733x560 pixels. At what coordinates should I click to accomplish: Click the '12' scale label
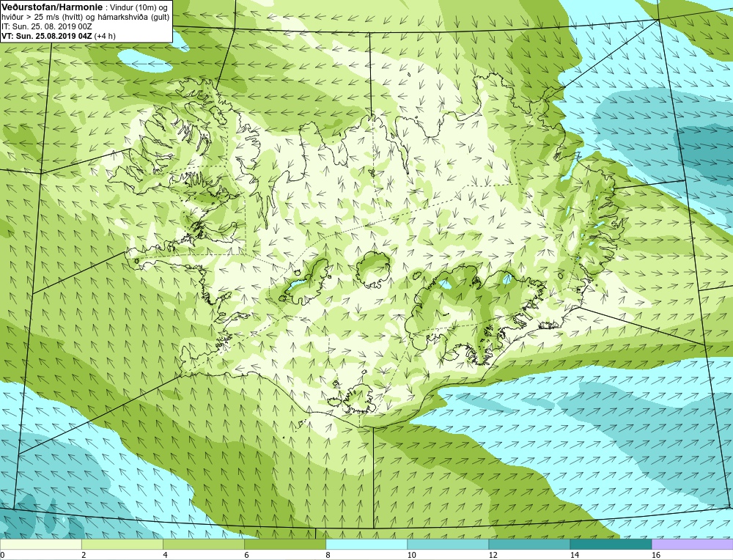(493, 555)
